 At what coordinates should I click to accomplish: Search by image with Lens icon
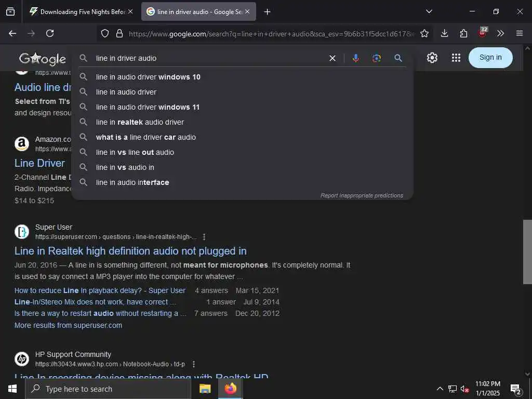[x=377, y=58]
